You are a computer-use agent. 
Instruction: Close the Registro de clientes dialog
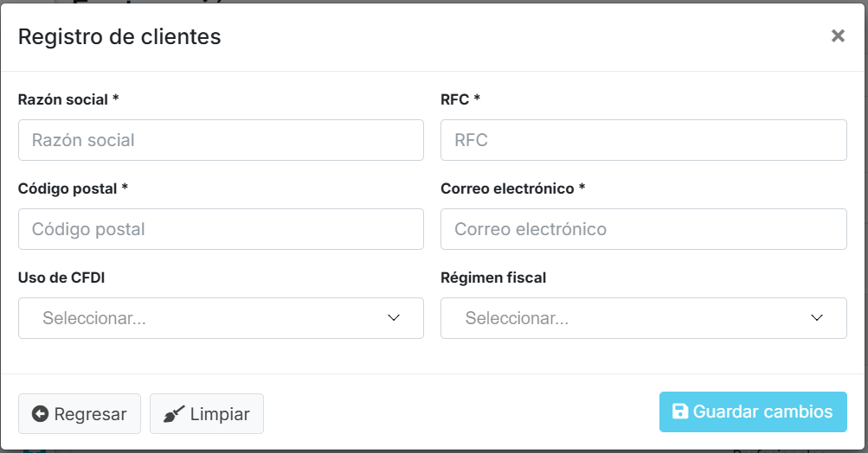pyautogui.click(x=838, y=36)
